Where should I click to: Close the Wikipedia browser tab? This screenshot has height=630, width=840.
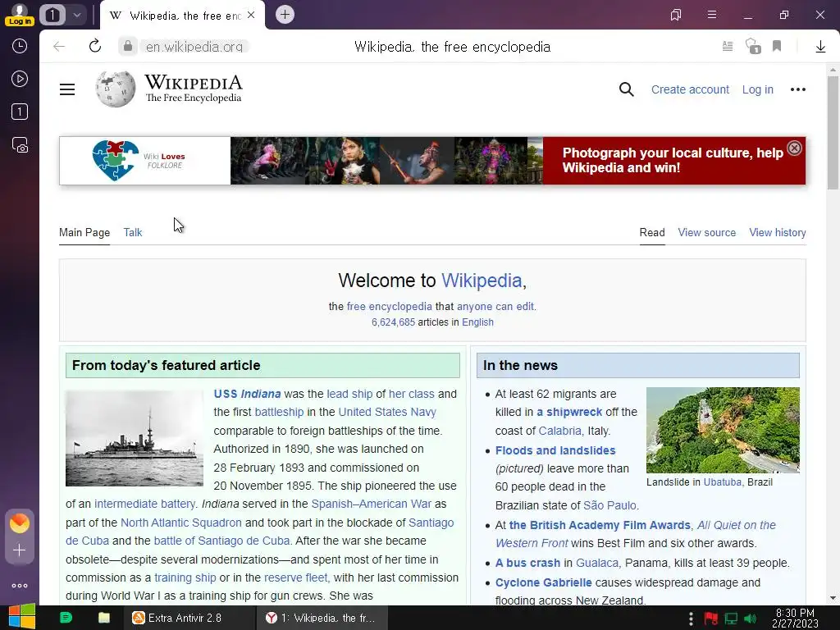251,15
